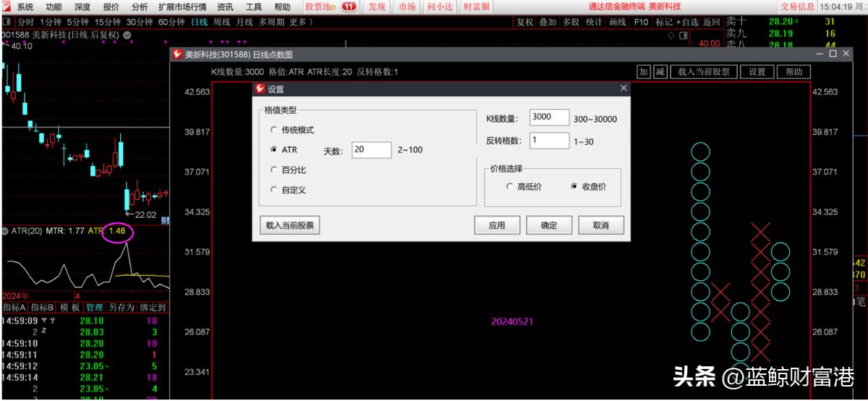Click the 统计 toolbar button
Image resolution: width=868 pixels, height=401 pixels.
[x=594, y=22]
